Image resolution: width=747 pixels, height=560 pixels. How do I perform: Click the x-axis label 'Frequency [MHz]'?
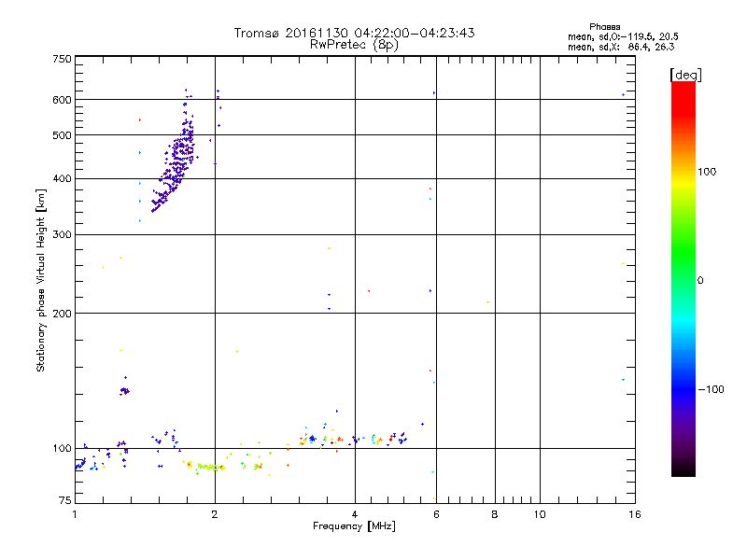click(x=354, y=526)
